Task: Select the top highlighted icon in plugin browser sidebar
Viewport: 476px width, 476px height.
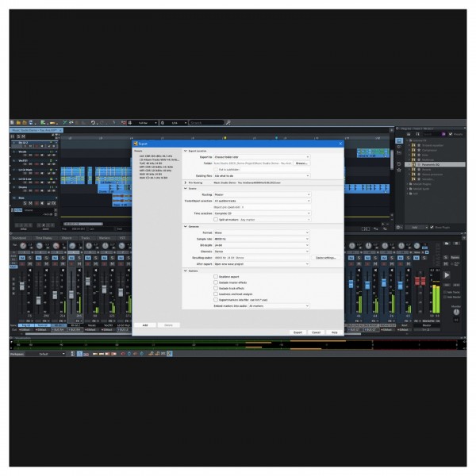Action: click(x=399, y=140)
